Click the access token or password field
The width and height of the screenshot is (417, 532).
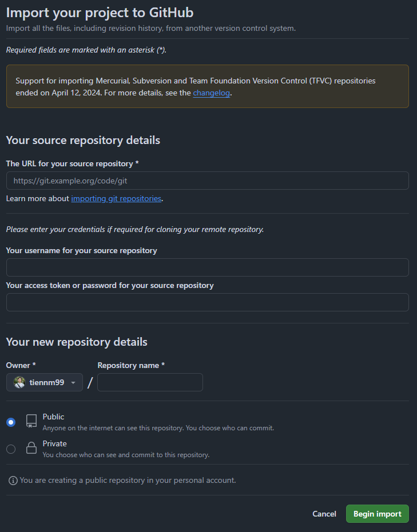[x=207, y=302]
